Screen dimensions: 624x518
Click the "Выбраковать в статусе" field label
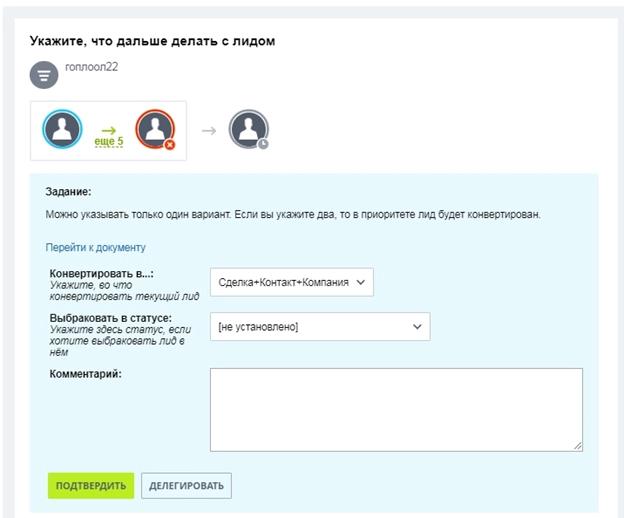tap(112, 318)
